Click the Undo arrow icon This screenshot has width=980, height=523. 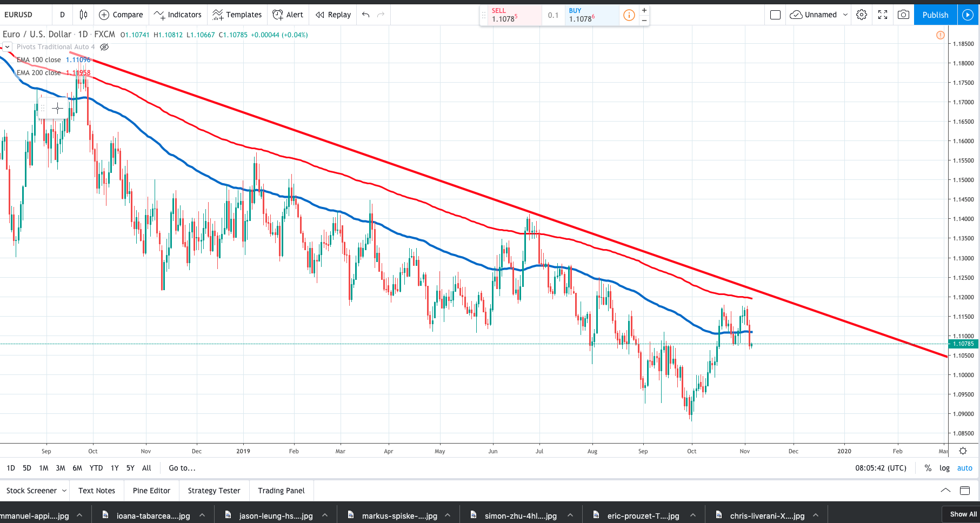point(366,15)
